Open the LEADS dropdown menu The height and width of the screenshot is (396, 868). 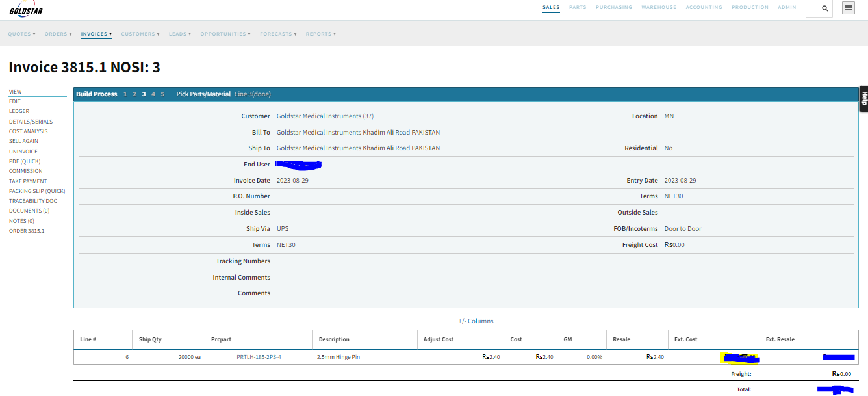[180, 34]
